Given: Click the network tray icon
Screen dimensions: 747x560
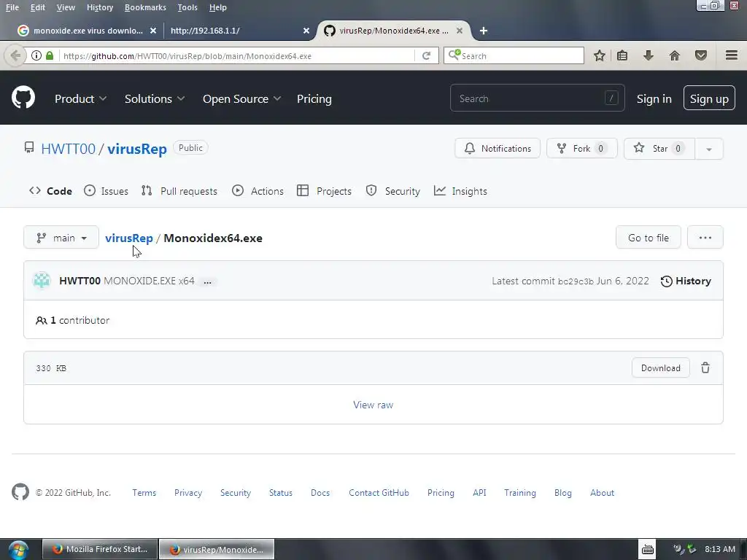Looking at the screenshot, I should coord(692,550).
